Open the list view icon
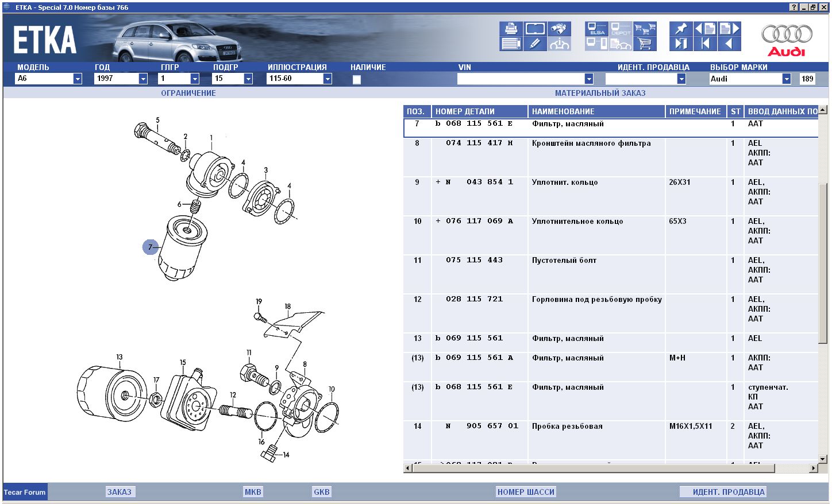 (x=511, y=44)
